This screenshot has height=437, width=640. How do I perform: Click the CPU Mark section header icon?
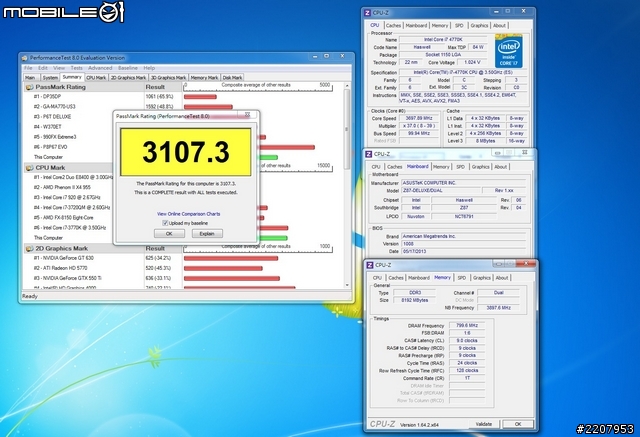[29, 168]
